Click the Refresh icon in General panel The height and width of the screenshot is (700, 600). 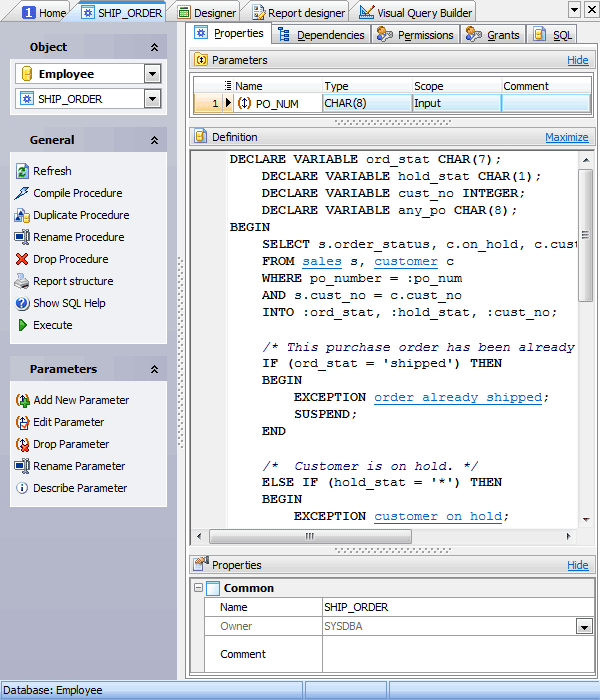pos(23,171)
